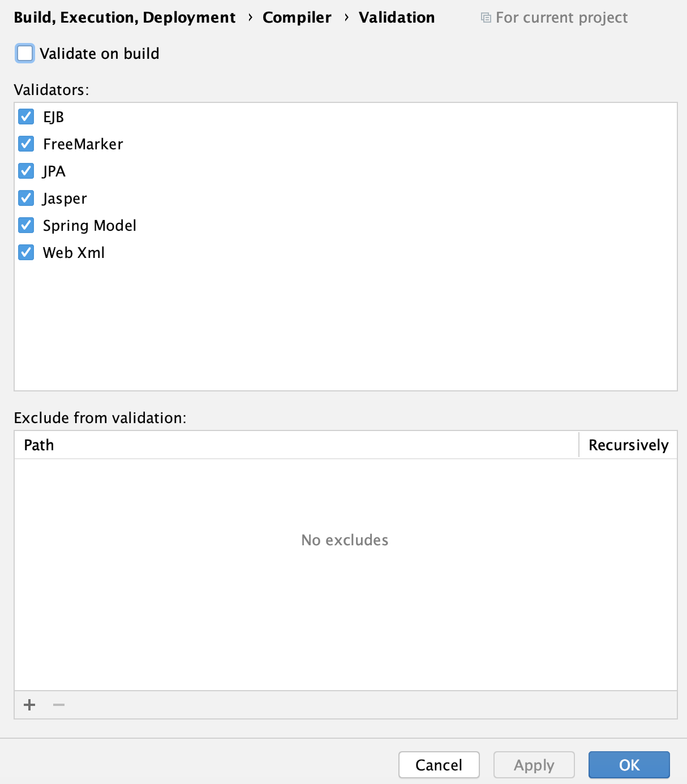Image resolution: width=687 pixels, height=784 pixels.
Task: Toggle the JPA validator off
Action: point(25,171)
